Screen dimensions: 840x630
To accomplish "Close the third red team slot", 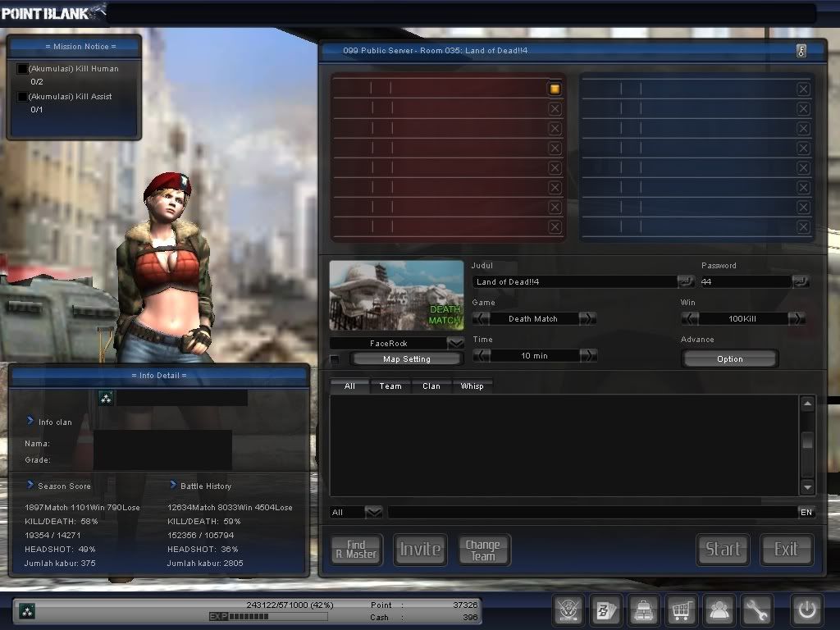I will (x=555, y=129).
